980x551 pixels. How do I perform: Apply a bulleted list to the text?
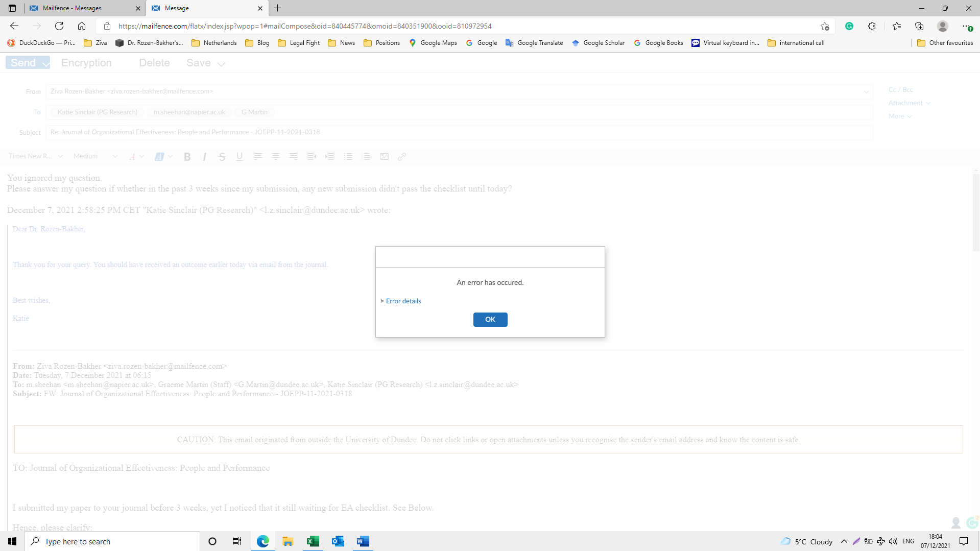[348, 156]
